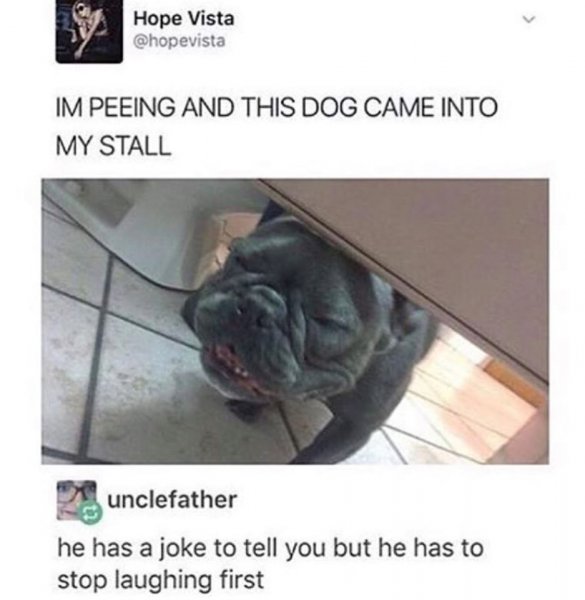585x600 pixels.
Task: Click the dog's front paw on the tiles
Action: (243, 409)
